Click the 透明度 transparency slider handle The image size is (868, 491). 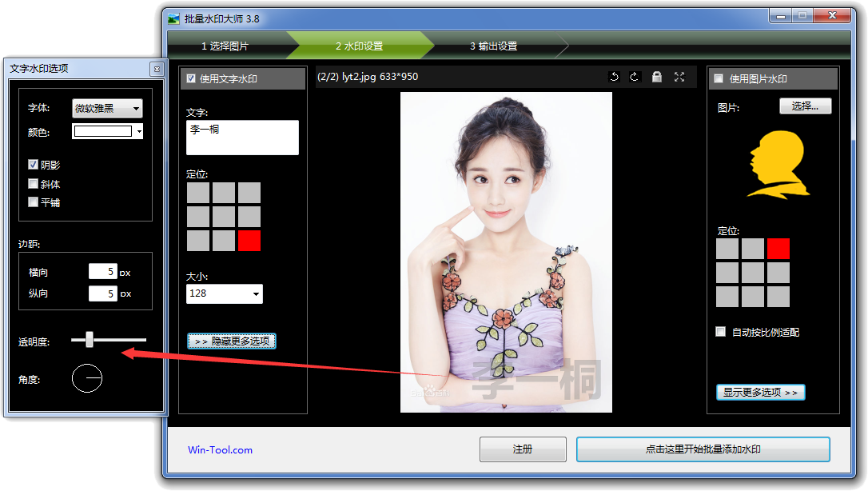(x=90, y=340)
